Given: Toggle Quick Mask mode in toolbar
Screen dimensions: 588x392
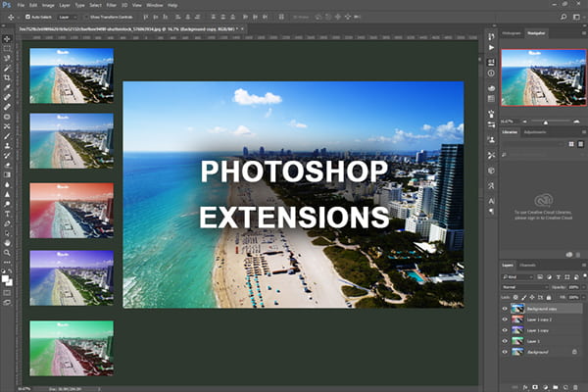Looking at the screenshot, I should click(x=7, y=293).
